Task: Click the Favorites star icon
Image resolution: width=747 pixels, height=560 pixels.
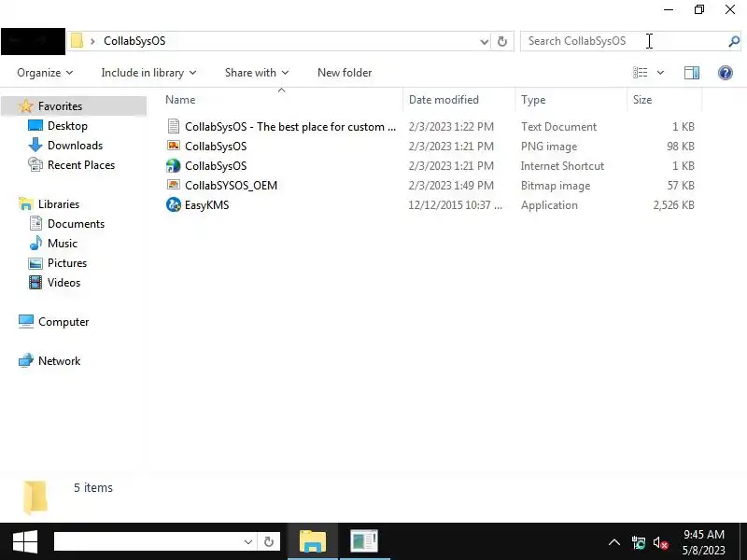Action: click(26, 105)
